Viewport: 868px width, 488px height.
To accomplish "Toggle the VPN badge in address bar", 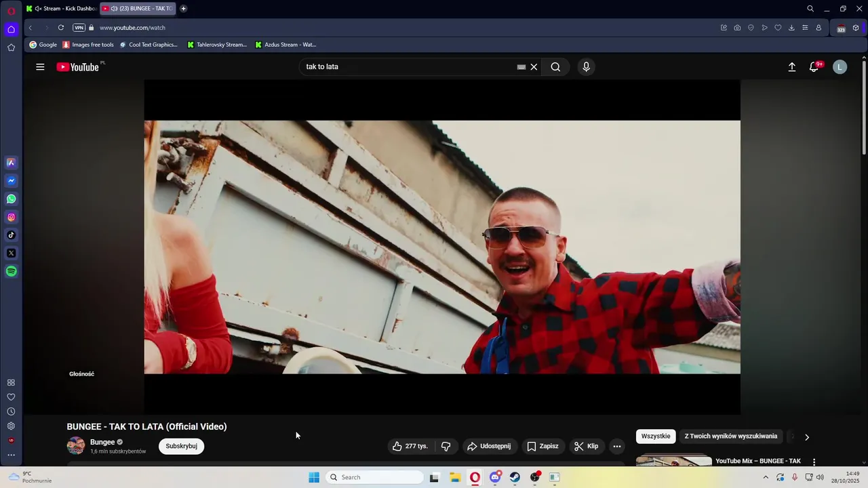I will coord(79,28).
